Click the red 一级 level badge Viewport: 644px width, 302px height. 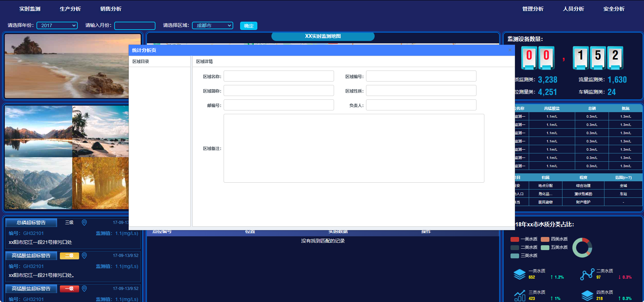pos(69,289)
